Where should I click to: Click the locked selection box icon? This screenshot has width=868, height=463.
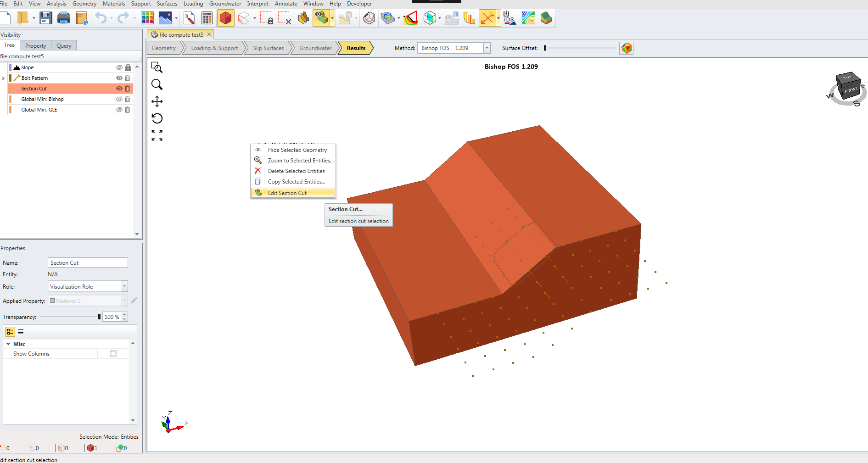(x=267, y=18)
